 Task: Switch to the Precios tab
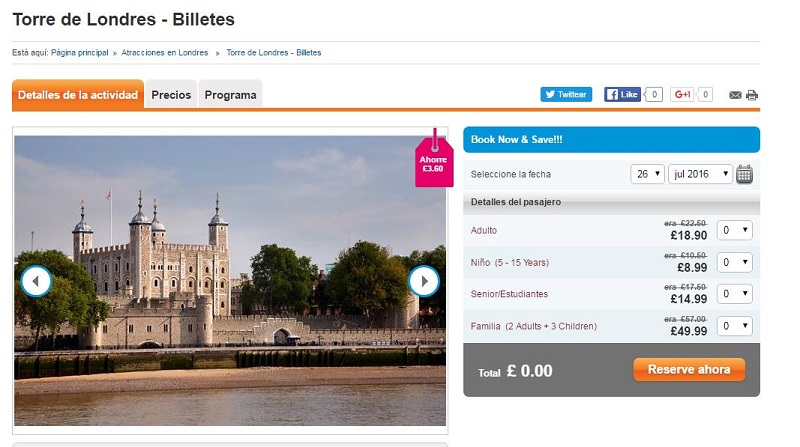(x=171, y=94)
